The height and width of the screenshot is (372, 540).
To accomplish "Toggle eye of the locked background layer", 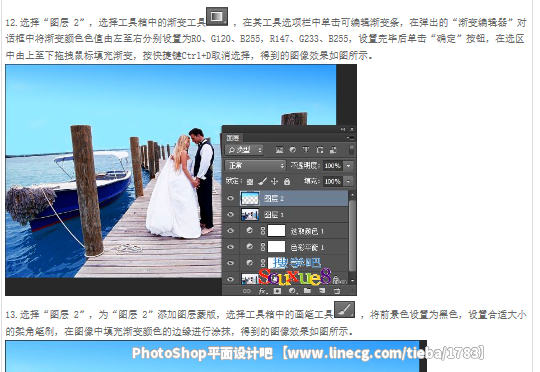I will [230, 279].
